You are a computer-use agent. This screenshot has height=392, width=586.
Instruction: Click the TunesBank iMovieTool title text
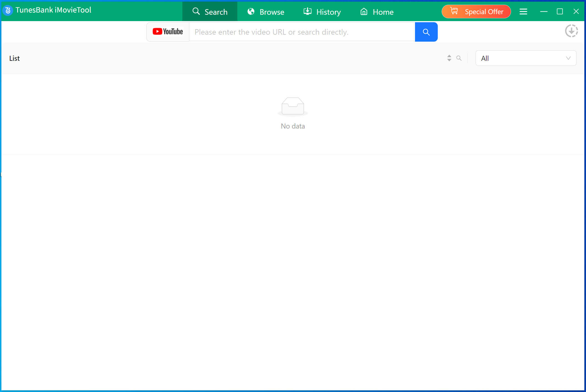pos(53,10)
